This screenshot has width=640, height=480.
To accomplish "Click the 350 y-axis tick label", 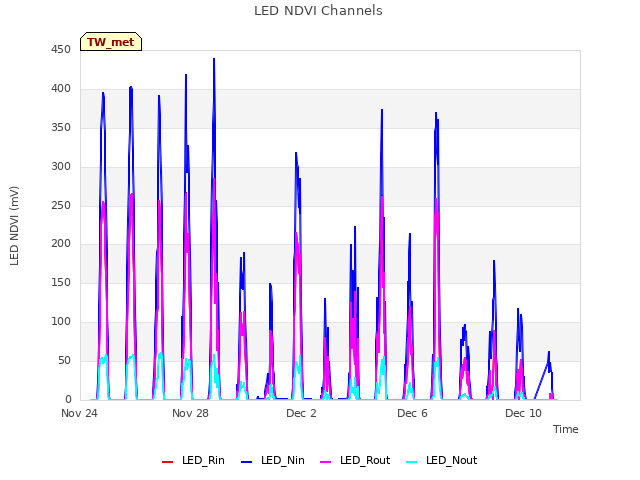I will [x=61, y=128].
